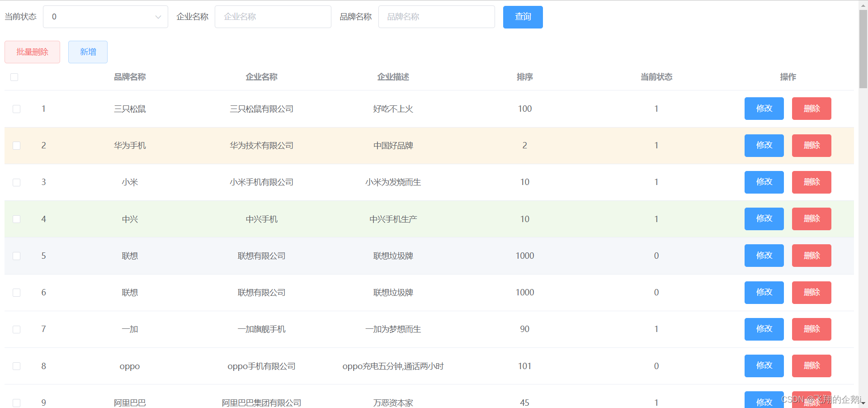
Task: Click 修改 for the 小米 row
Action: pos(764,182)
